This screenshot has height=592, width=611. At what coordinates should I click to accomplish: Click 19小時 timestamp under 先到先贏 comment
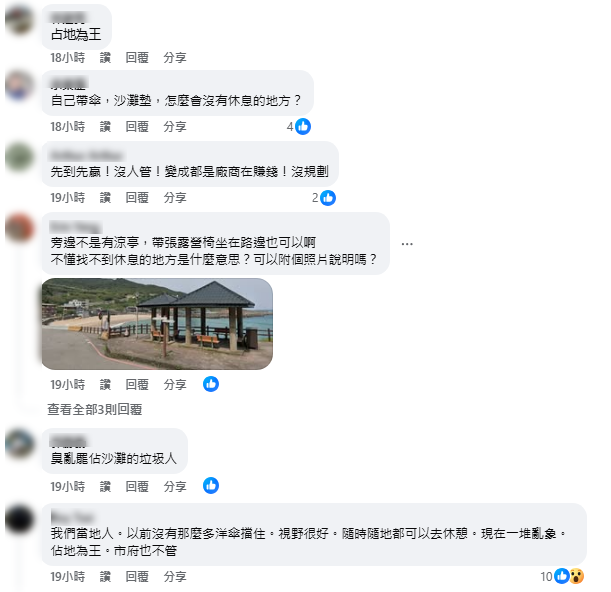67,198
